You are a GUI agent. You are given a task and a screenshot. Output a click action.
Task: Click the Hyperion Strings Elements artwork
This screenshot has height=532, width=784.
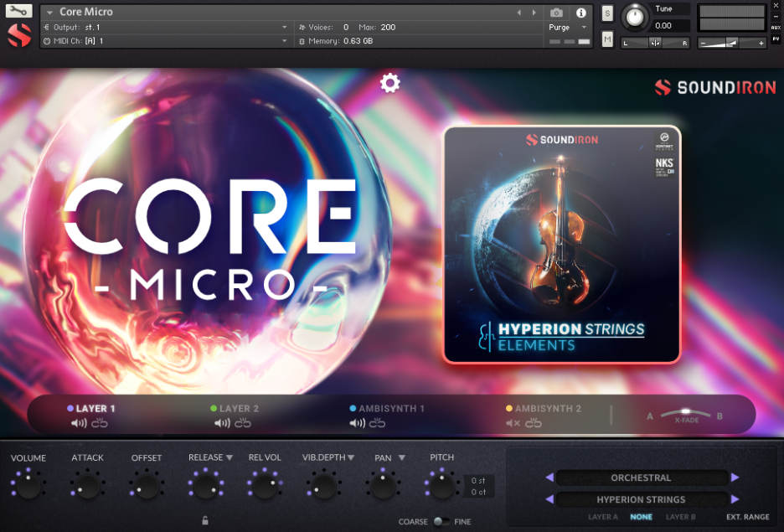pyautogui.click(x=561, y=243)
